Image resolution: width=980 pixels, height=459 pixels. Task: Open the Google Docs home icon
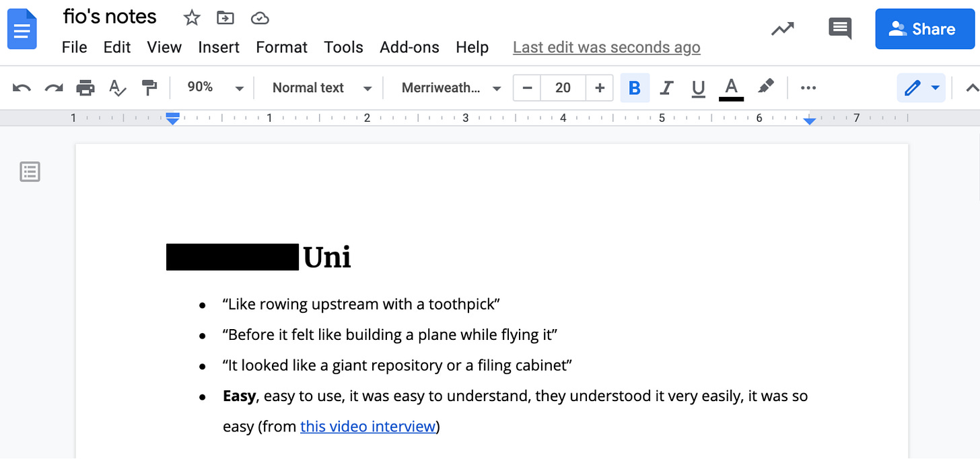(22, 29)
